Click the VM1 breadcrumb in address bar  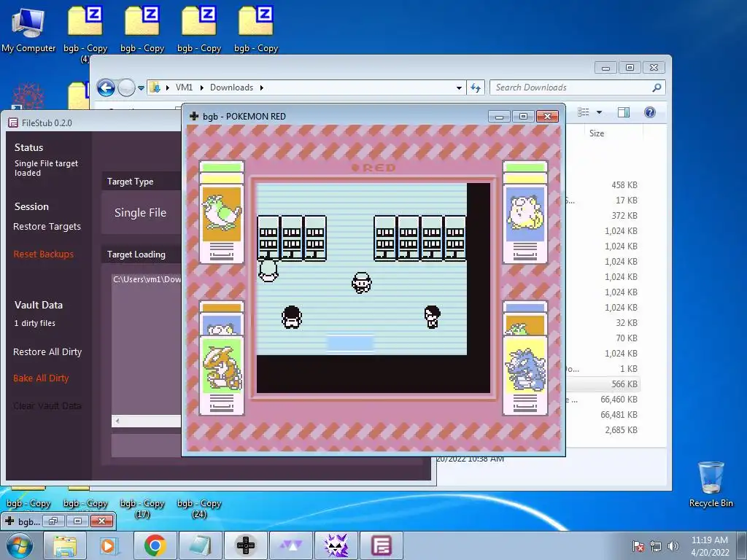(184, 87)
